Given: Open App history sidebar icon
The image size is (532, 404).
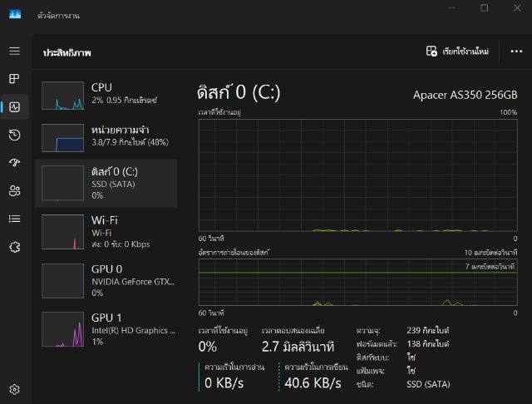Looking at the screenshot, I should tap(14, 135).
